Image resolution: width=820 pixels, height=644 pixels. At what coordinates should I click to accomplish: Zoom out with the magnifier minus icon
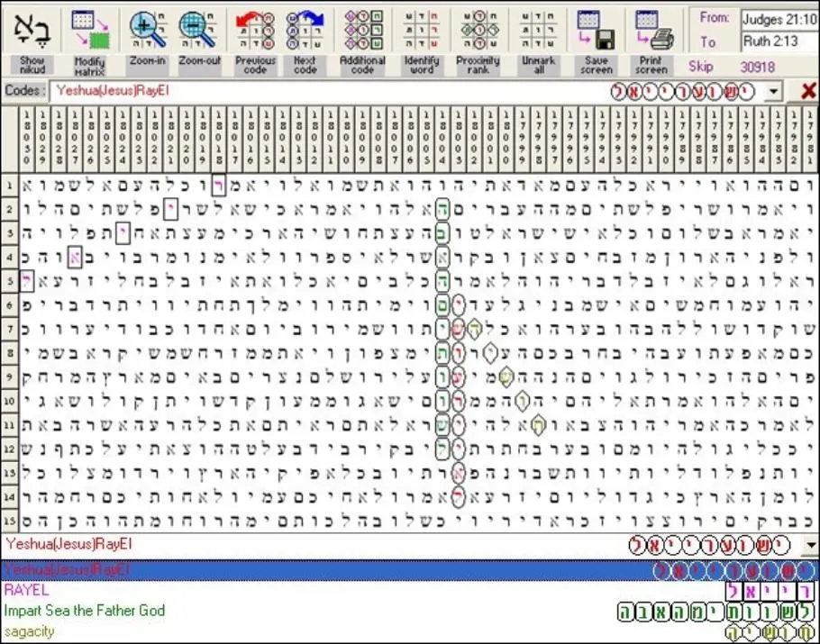tap(197, 30)
